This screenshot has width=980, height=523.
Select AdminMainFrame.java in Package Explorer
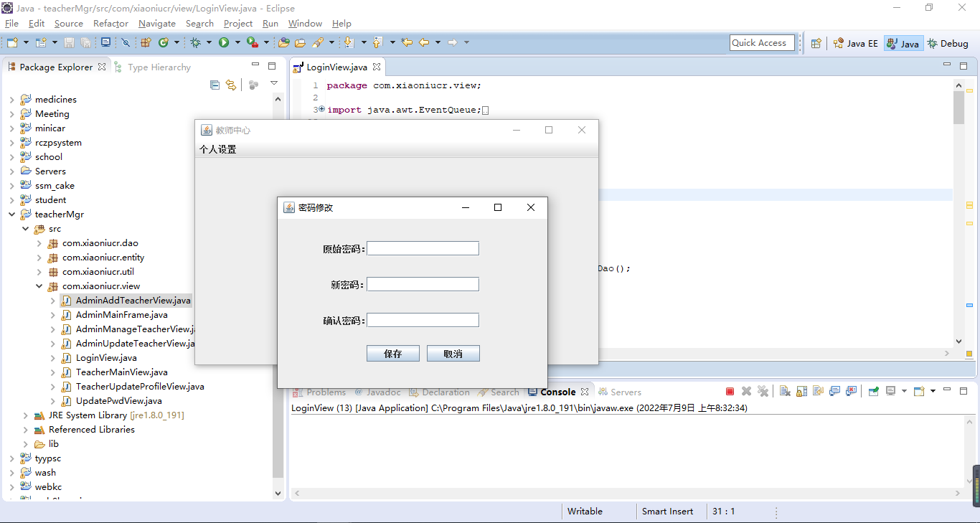[x=121, y=314]
